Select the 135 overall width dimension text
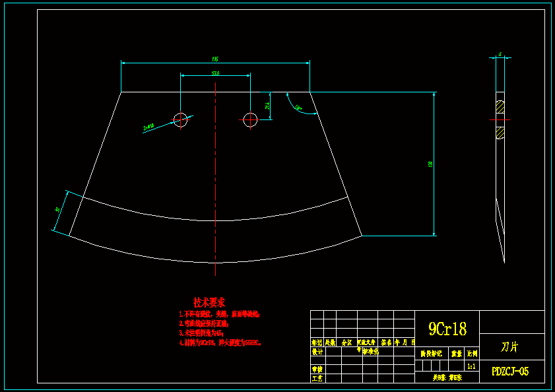The image size is (555, 392). click(x=215, y=59)
